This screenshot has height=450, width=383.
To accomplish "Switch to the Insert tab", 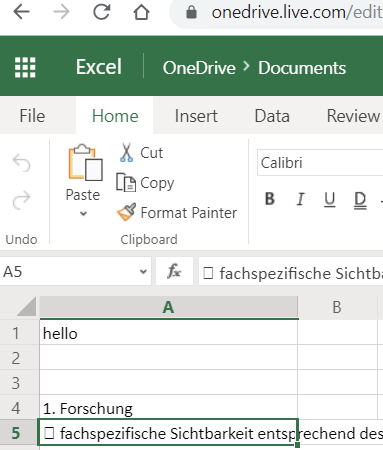I will click(196, 116).
